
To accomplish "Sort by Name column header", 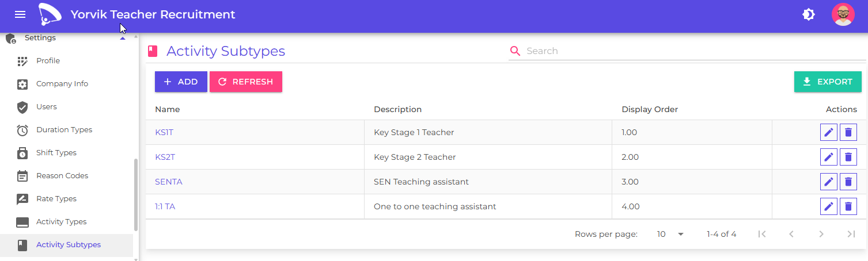I will click(x=168, y=109).
